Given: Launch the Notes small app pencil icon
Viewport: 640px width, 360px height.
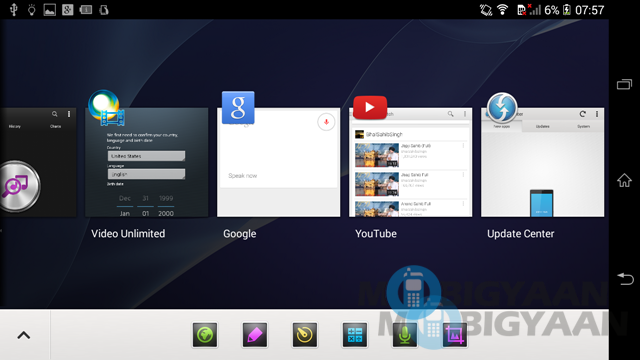Looking at the screenshot, I should coord(255,335).
